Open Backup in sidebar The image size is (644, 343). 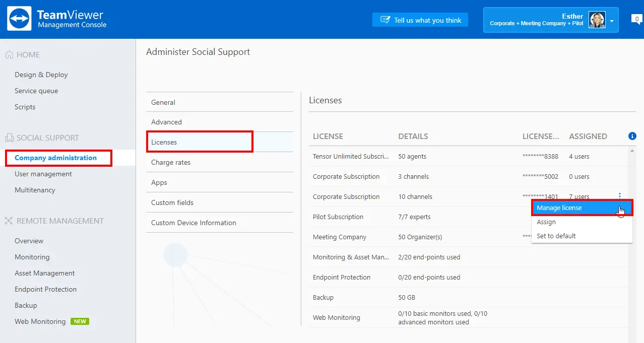[x=26, y=305]
